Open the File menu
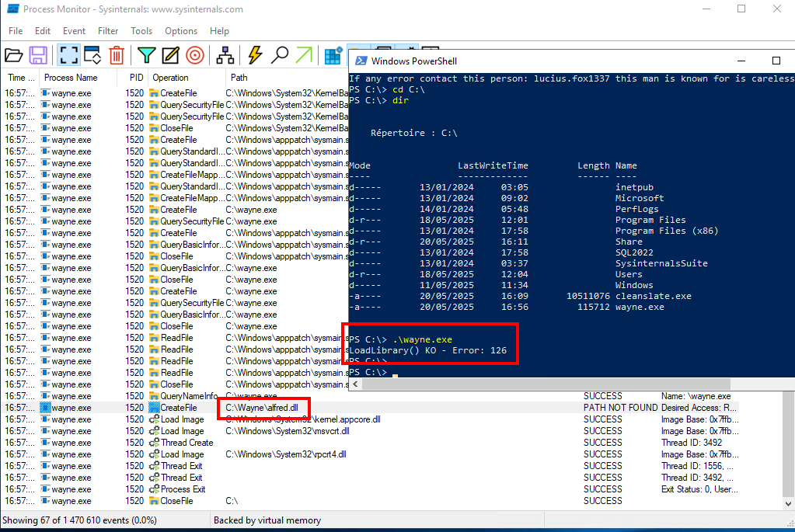 coord(16,31)
